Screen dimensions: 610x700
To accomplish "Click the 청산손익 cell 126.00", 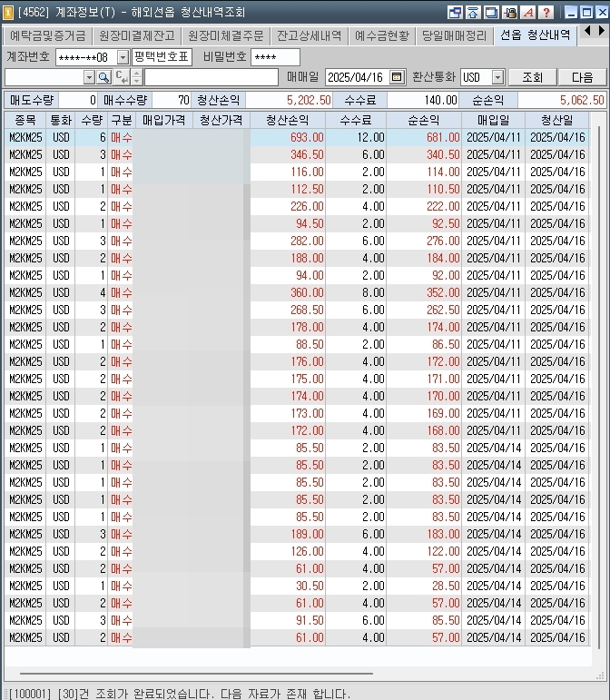I will (x=288, y=551).
